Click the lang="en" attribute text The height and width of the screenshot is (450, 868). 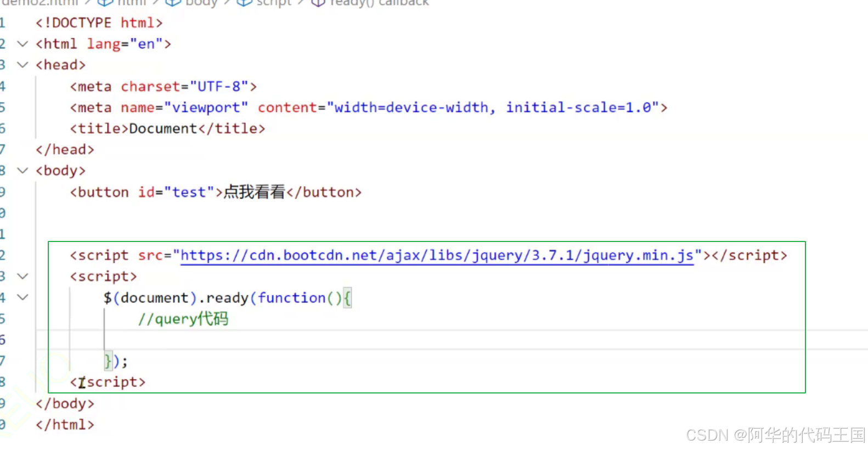125,44
